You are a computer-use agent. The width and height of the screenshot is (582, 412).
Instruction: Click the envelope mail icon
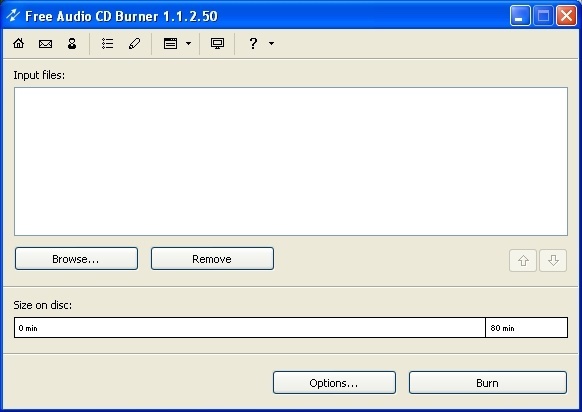tap(45, 44)
